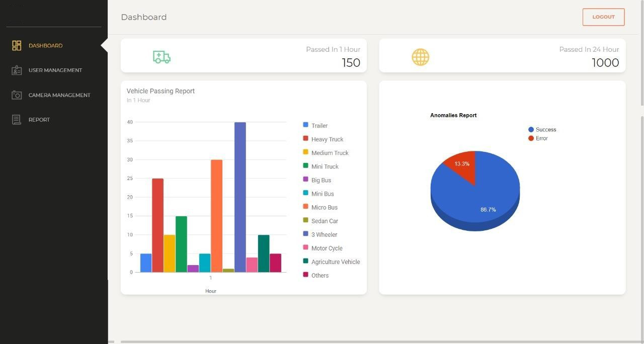Click the tall 3 Wheeler bar
Viewport: 644px width, 344px height.
[x=240, y=197]
